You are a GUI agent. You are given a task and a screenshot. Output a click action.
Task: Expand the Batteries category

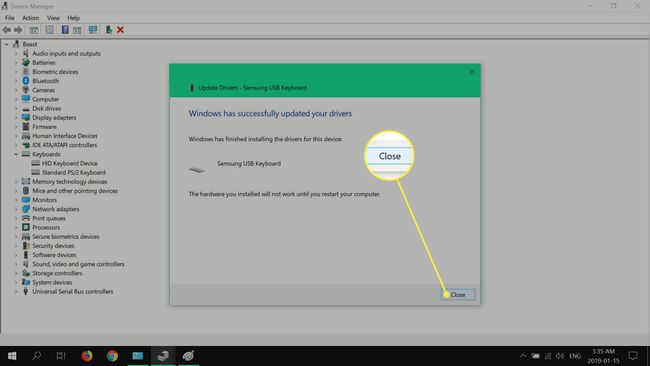tap(16, 63)
